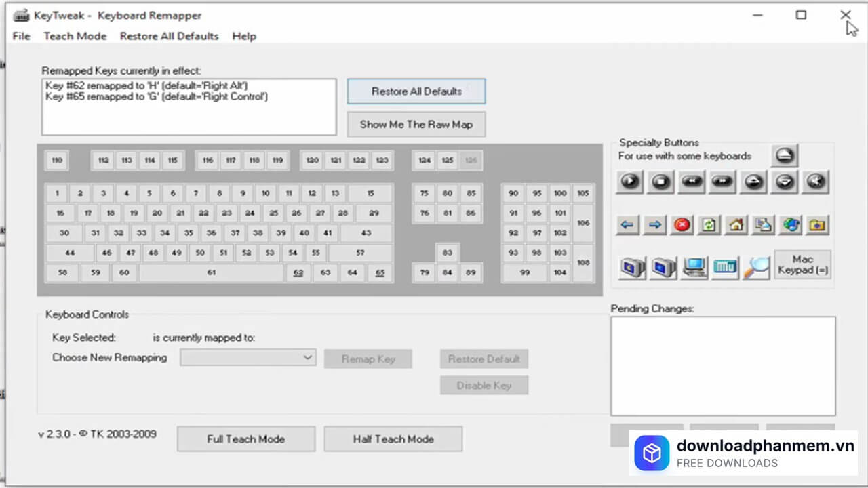Pick keyboard key 16

pyautogui.click(x=60, y=213)
